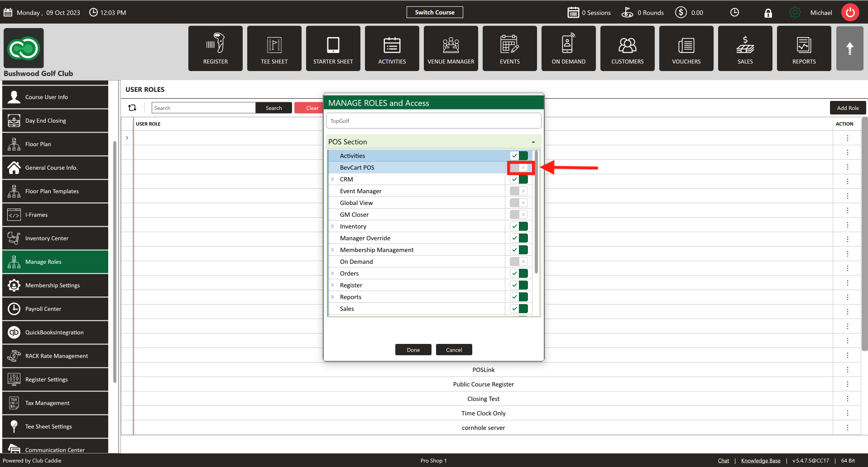This screenshot has width=868, height=467.
Task: Open action menu for POSLink role
Action: point(848,370)
